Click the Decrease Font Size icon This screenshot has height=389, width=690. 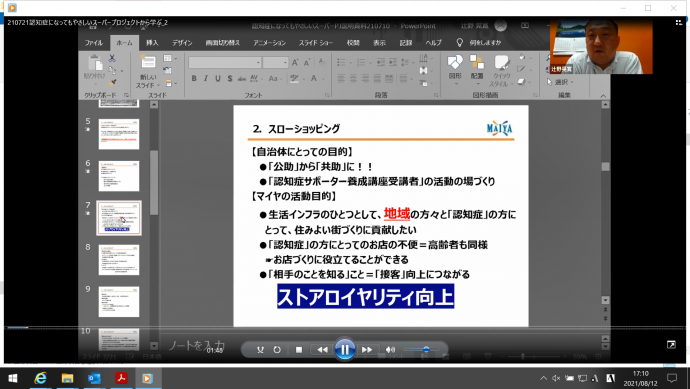[307, 62]
